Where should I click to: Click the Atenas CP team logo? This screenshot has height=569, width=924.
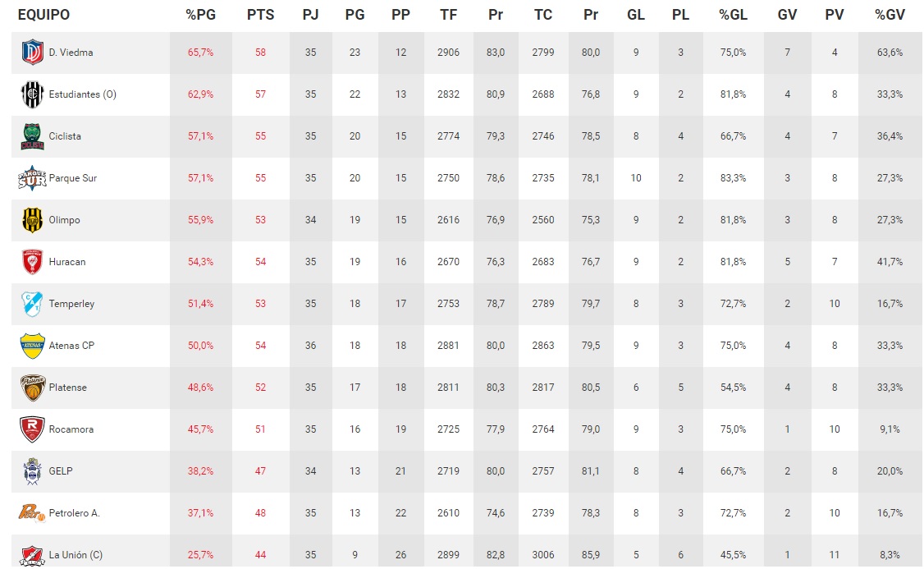click(32, 346)
